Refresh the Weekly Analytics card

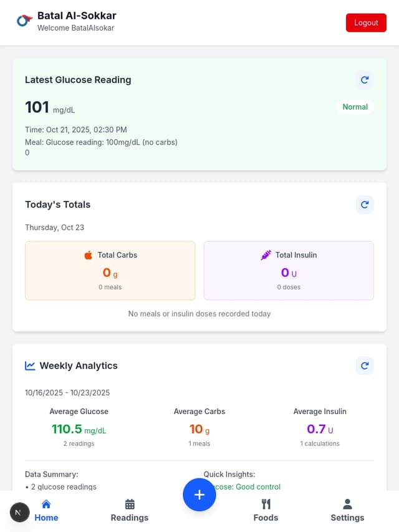click(x=365, y=365)
